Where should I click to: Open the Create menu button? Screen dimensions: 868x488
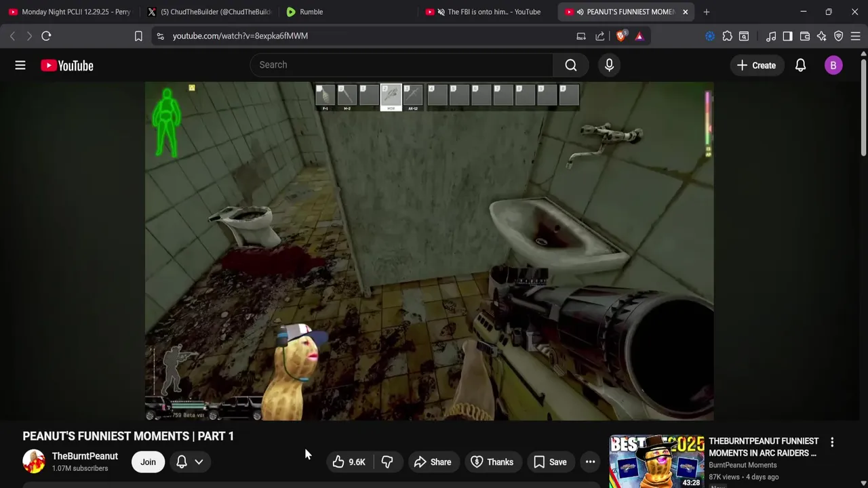point(756,65)
